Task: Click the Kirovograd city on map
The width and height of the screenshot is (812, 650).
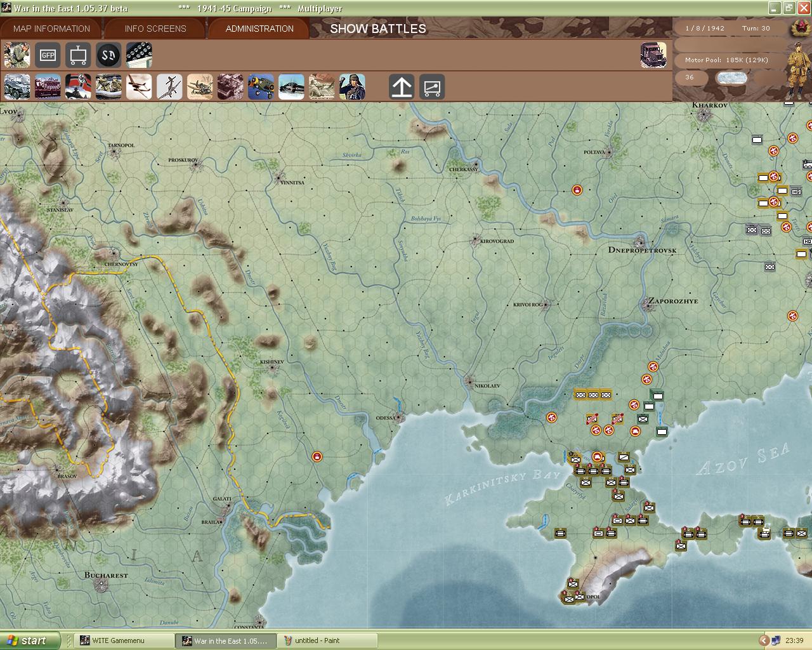Action: (476, 241)
